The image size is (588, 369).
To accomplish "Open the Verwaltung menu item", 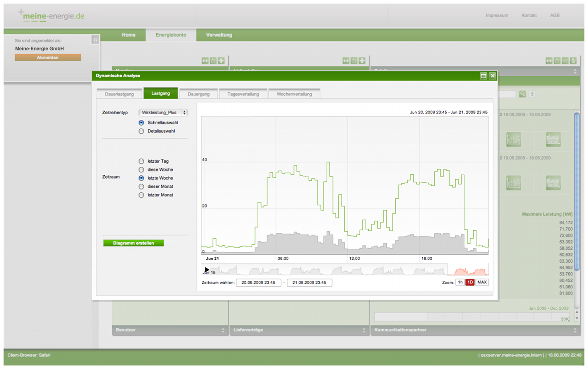I will coord(219,35).
